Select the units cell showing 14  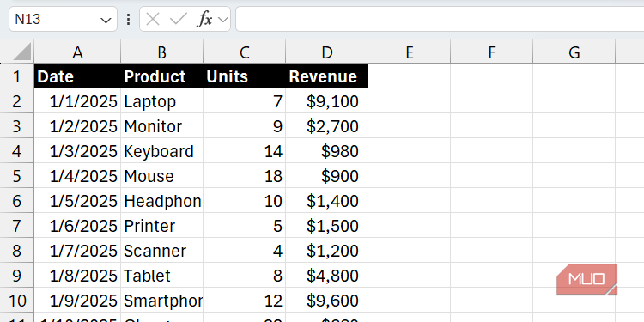click(x=245, y=151)
